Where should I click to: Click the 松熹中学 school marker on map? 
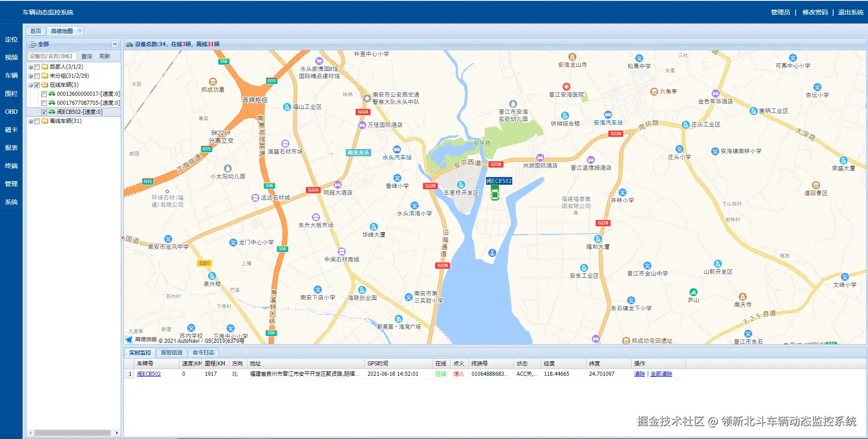[639, 58]
